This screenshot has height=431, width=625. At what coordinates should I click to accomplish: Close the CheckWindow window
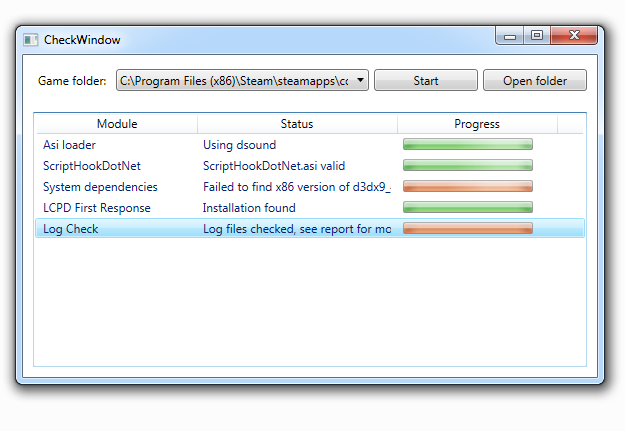coord(575,36)
